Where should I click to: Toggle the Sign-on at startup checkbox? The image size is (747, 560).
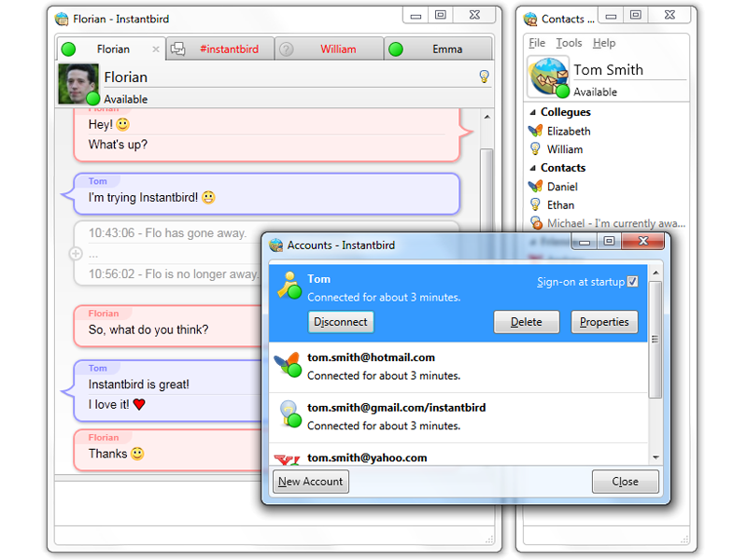pos(632,281)
